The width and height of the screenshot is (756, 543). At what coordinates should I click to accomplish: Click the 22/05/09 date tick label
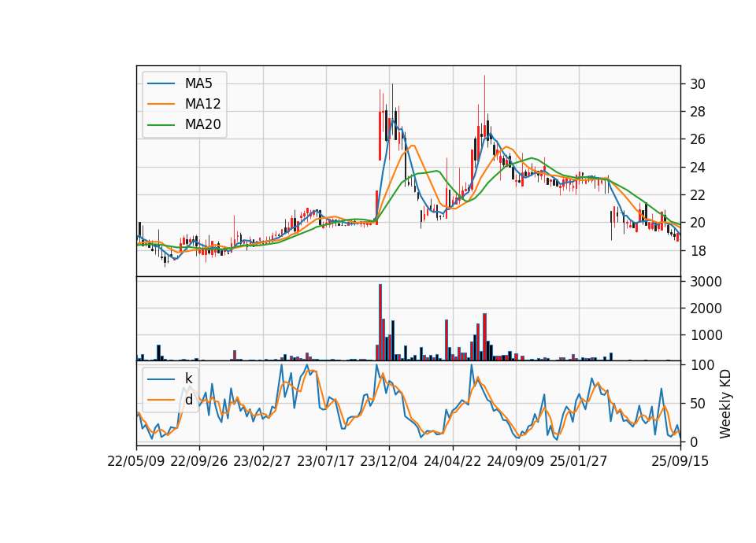tap(136, 461)
